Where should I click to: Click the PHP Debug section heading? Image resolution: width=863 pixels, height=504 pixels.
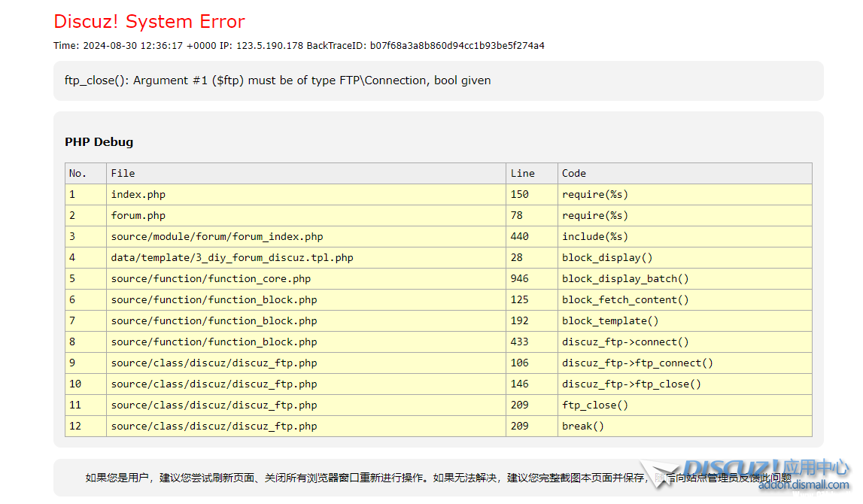point(99,142)
